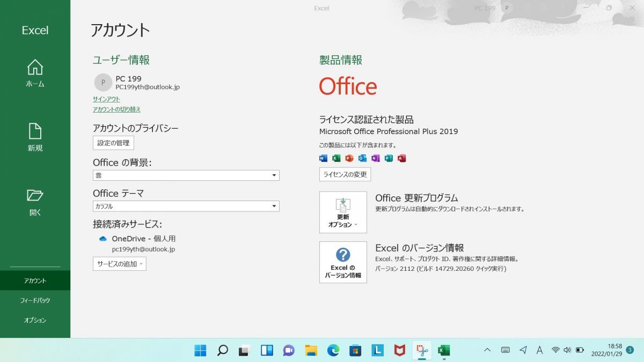Click the touch keyboard tray icon
This screenshot has width=644, height=362.
(505, 350)
